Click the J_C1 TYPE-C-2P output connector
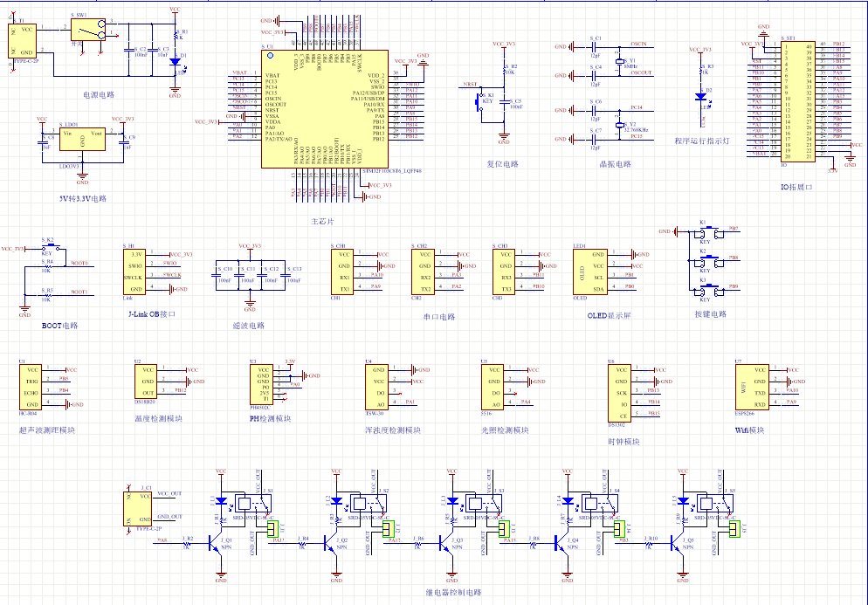 138,509
